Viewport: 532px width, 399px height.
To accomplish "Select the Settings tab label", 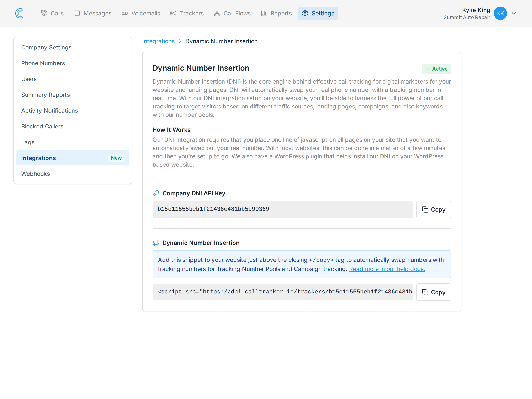I will pyautogui.click(x=323, y=13).
